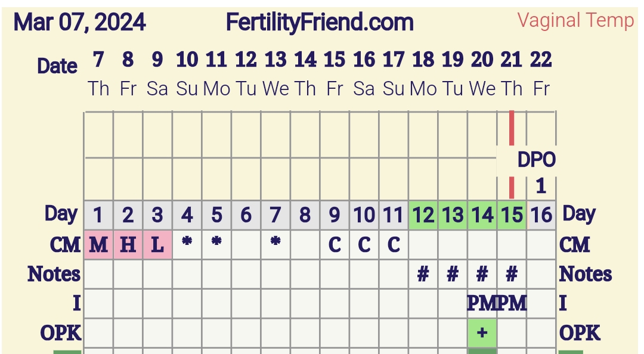Click the creamy CM marker on day 9

click(335, 245)
